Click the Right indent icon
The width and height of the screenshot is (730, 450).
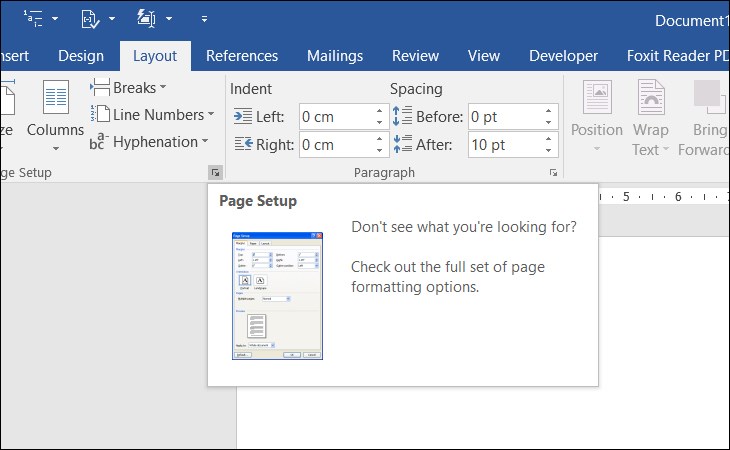(243, 144)
